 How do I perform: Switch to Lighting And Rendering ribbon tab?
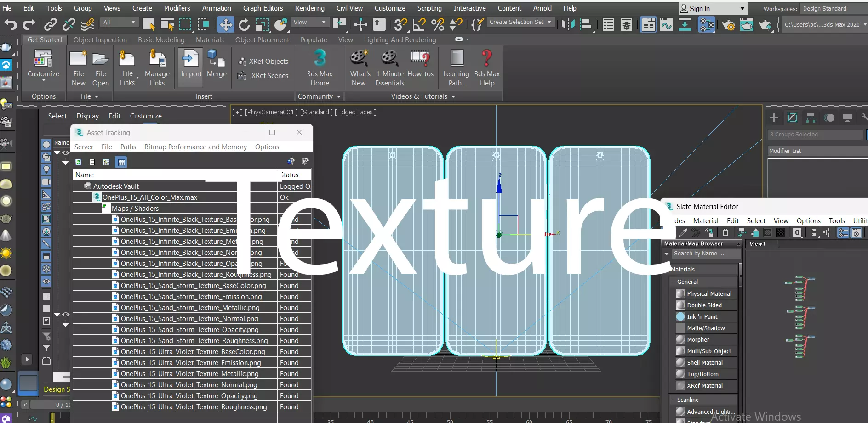point(400,40)
